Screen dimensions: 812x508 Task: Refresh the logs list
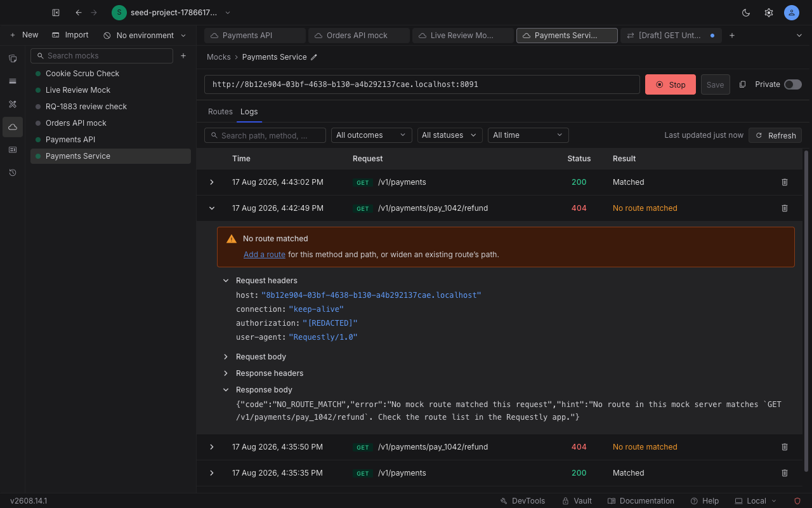coord(775,135)
